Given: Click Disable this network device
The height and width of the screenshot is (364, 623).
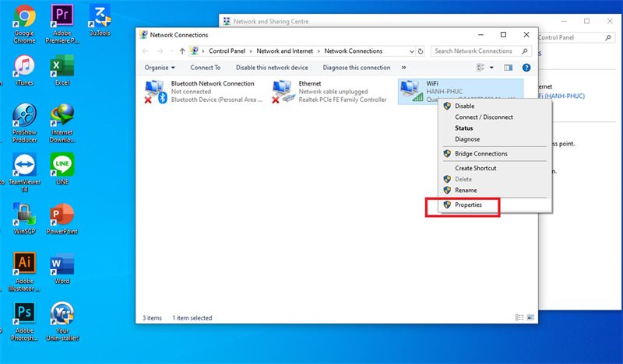Looking at the screenshot, I should (272, 68).
